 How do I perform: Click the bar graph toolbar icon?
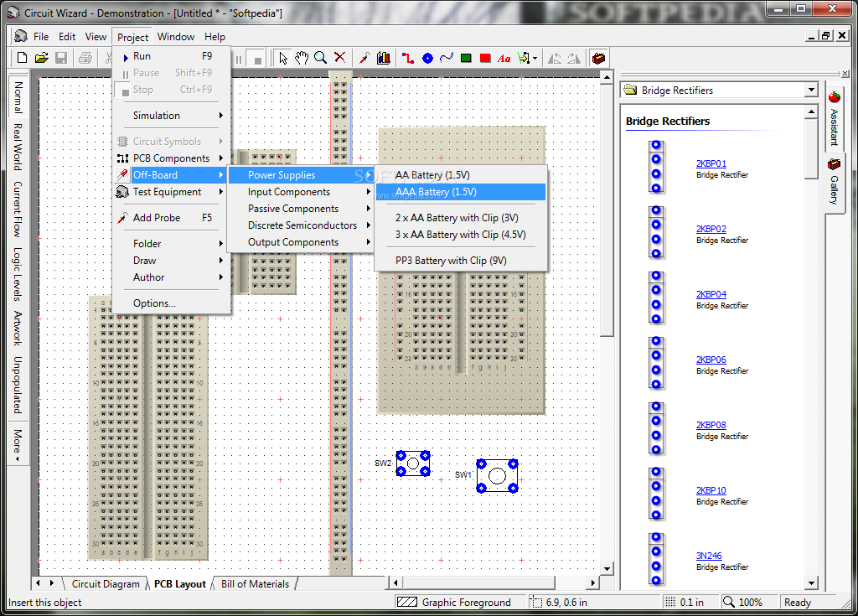click(x=384, y=58)
